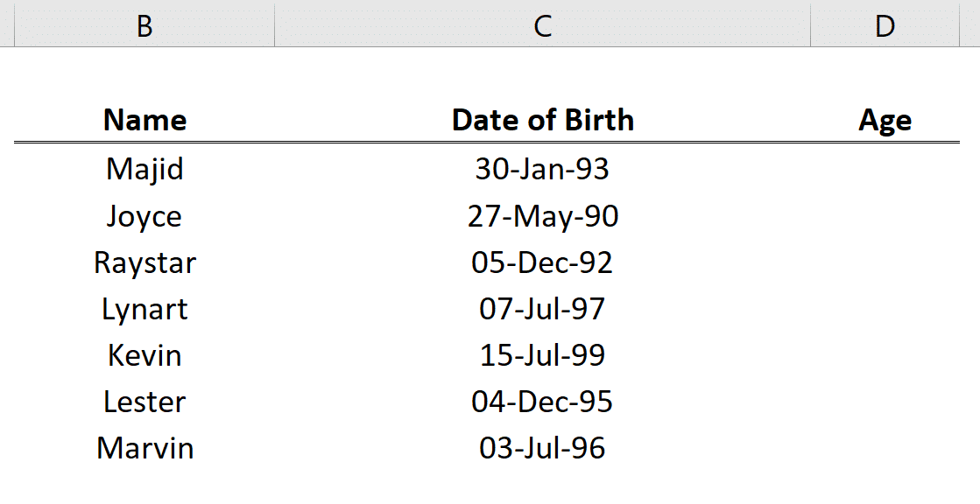The width and height of the screenshot is (980, 504).
Task: Select the cell containing Lester
Action: [144, 402]
